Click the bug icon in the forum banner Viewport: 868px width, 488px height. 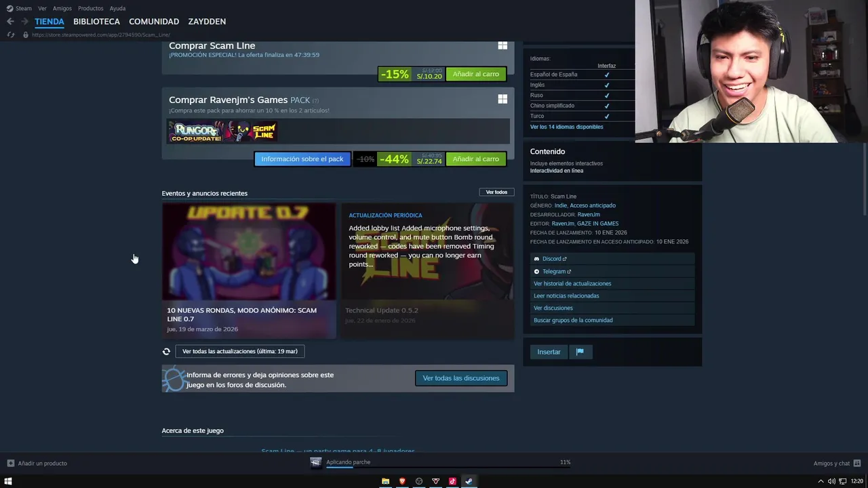click(x=174, y=379)
